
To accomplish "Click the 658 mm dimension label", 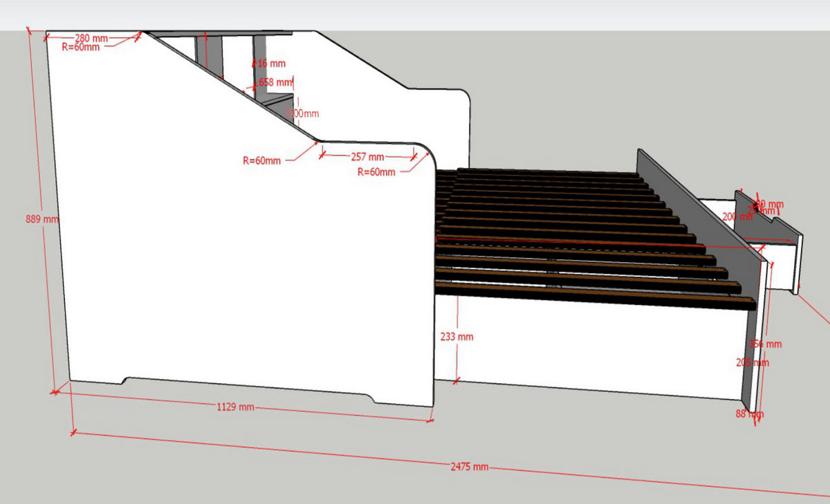I will coord(275,82).
